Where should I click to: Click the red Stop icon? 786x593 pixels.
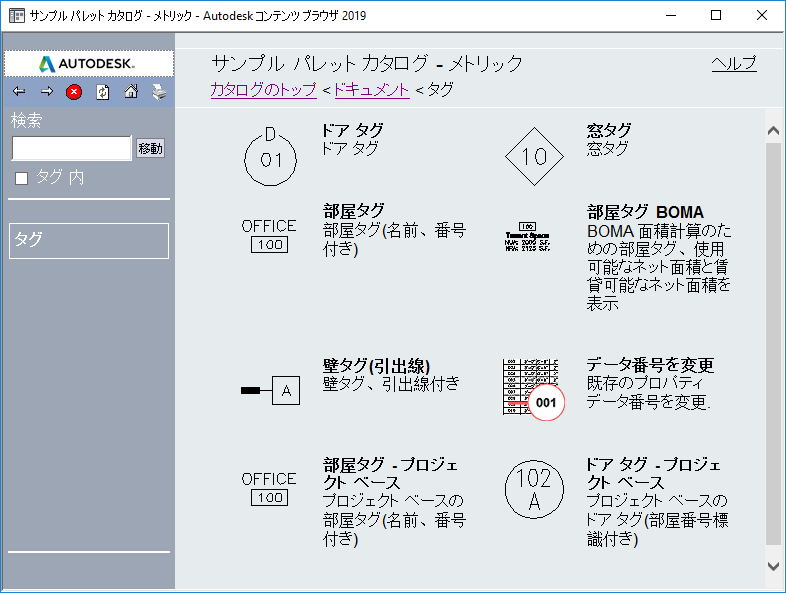pos(74,92)
